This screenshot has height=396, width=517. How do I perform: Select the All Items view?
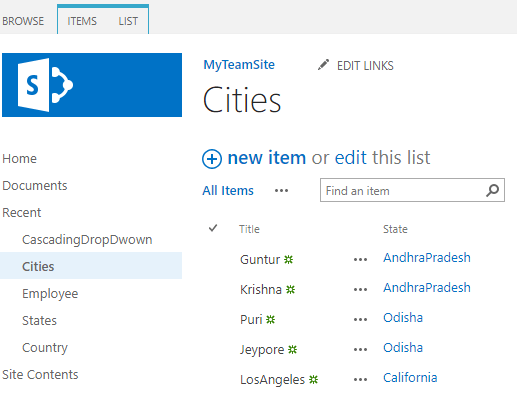tap(228, 191)
